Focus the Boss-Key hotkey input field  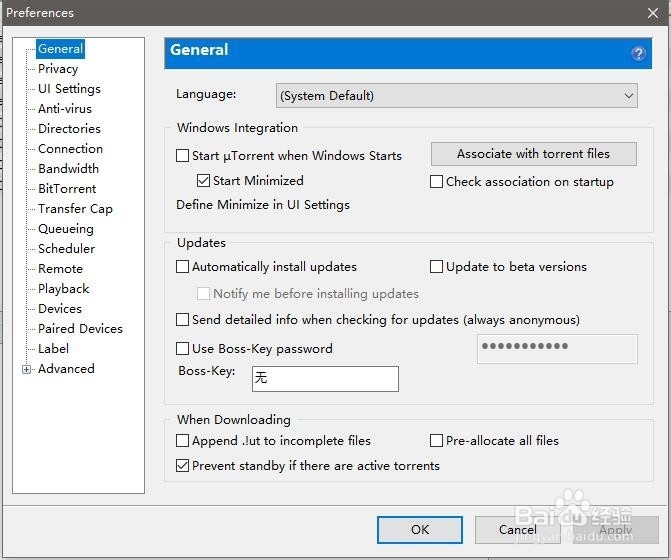click(325, 379)
